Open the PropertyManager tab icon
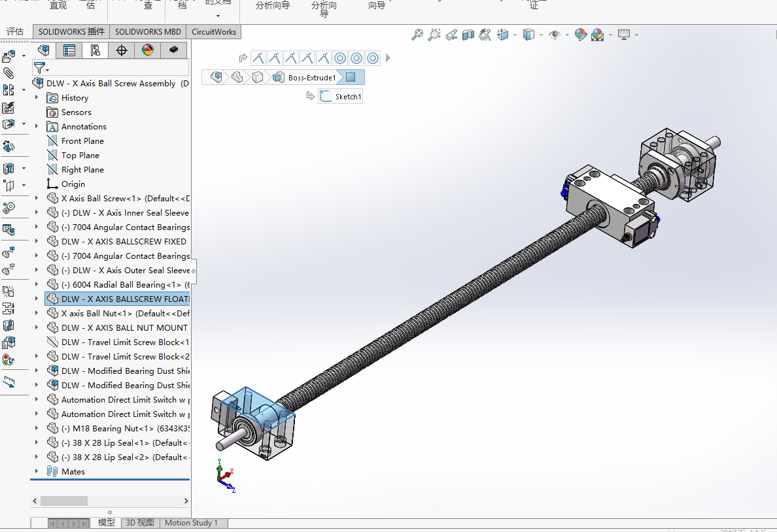The image size is (777, 532). tap(69, 50)
